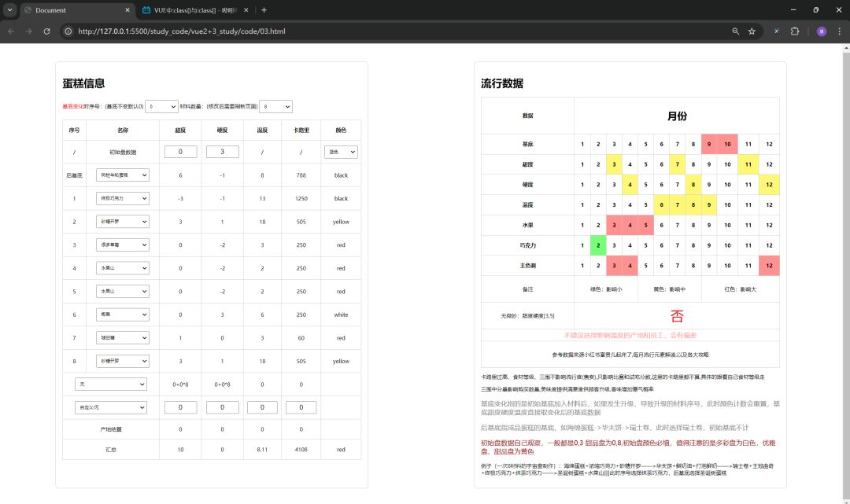Viewport: 850px width, 504px height.
Task: View site information icon beside the URL
Action: pos(68,31)
